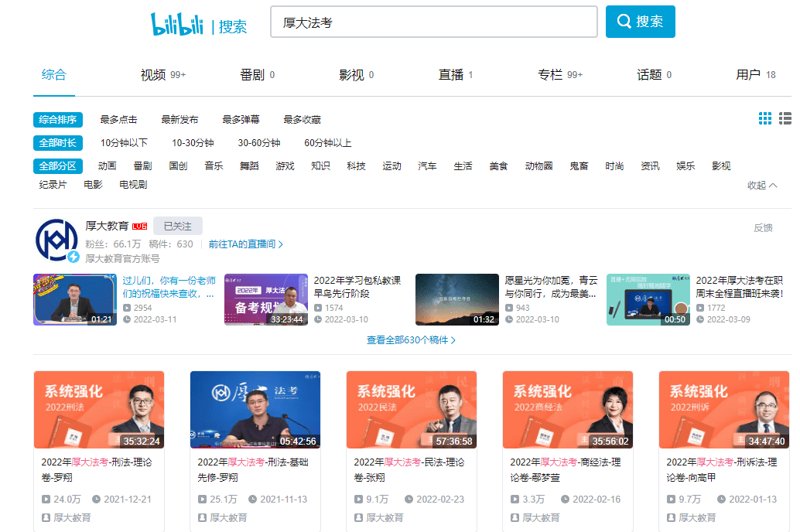Open title 过儿们，你有一份老师们的祝福
This screenshot has width=800, height=532.
pyautogui.click(x=169, y=287)
